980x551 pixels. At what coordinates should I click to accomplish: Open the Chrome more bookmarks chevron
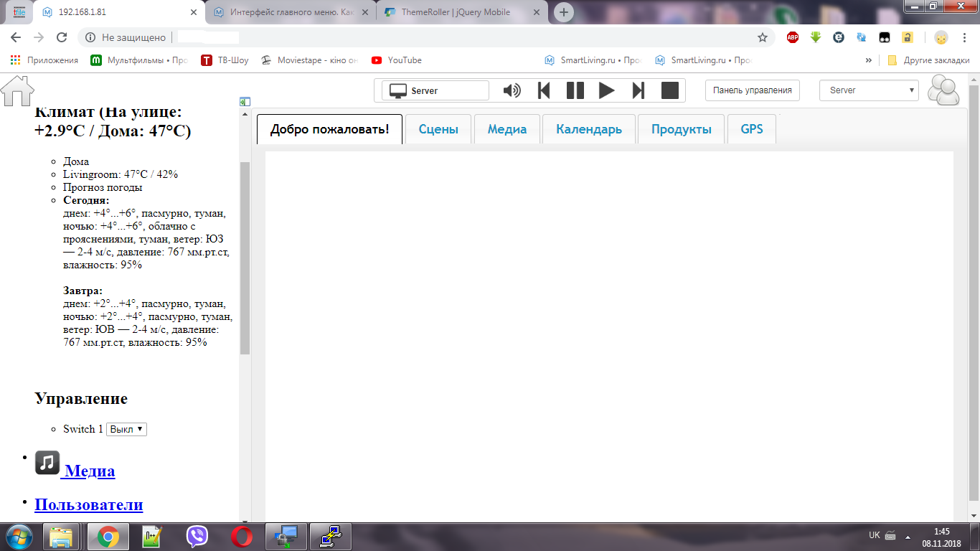869,60
